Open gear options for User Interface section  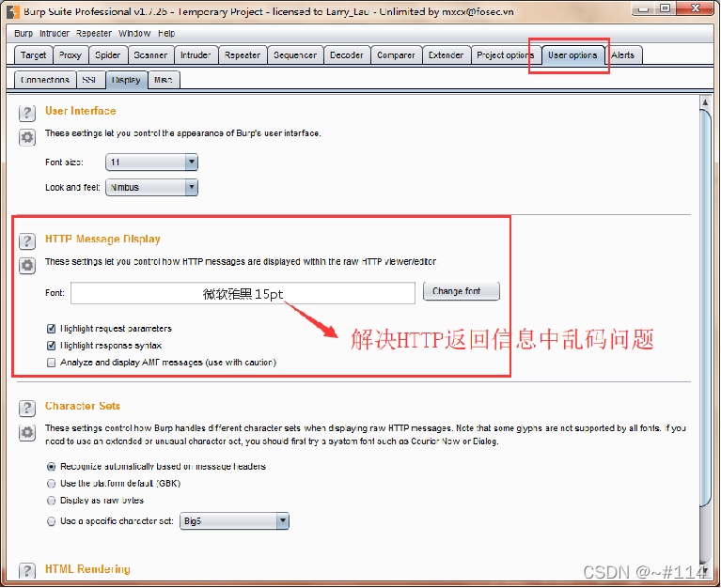point(27,137)
